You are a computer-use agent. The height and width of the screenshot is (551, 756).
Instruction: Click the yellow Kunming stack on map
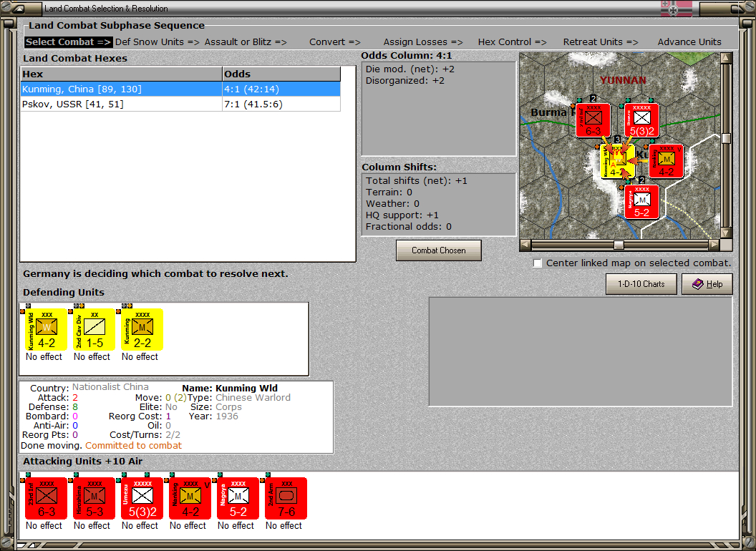[618, 162]
